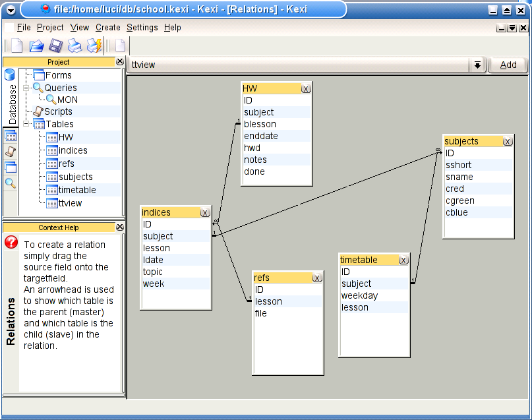Select the timetable table in project tree

click(76, 190)
